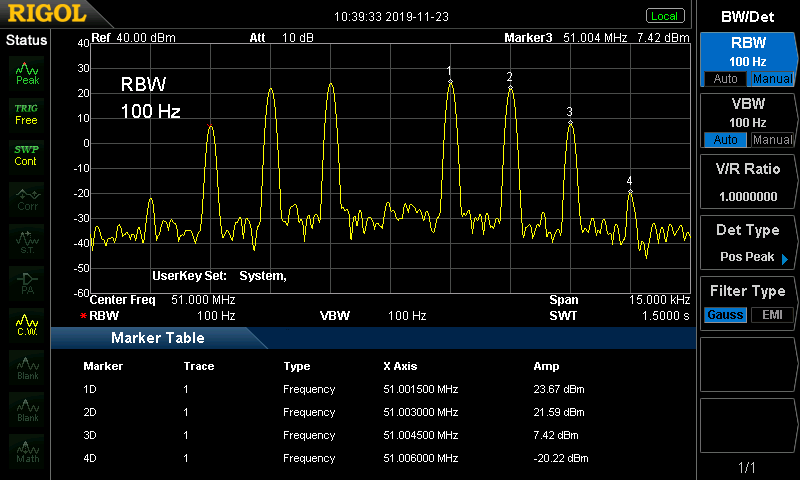Click the Math trace status icon
Viewport: 800px width, 480px height.
26,450
